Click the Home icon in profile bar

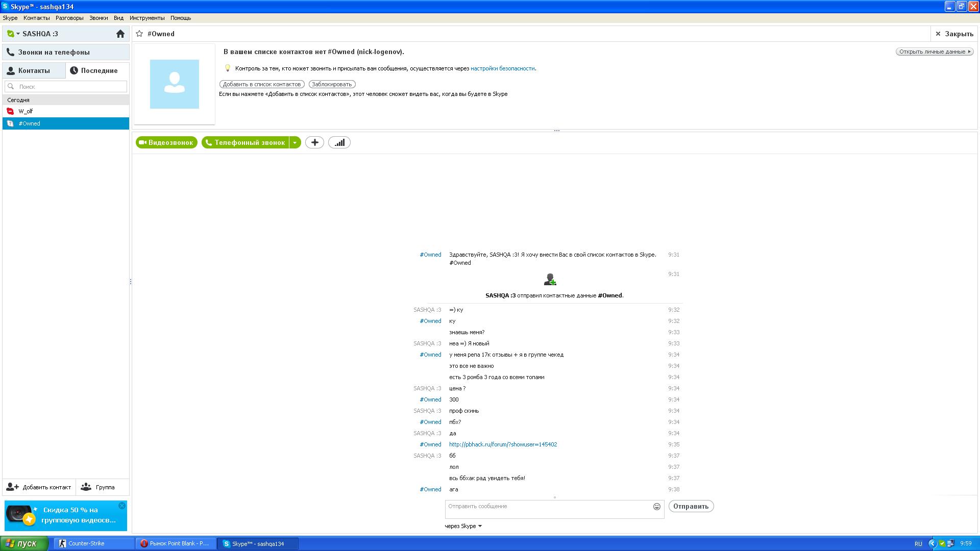tap(120, 34)
